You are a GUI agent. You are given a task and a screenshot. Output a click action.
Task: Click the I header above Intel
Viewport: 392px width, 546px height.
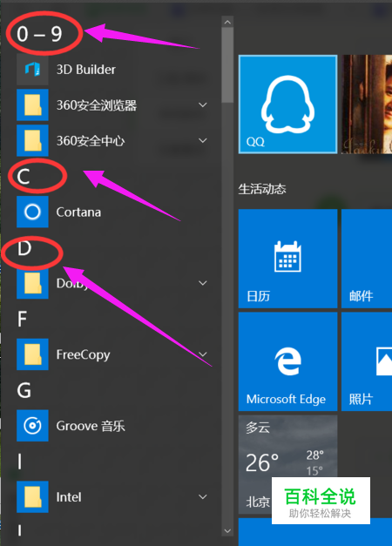pyautogui.click(x=19, y=462)
